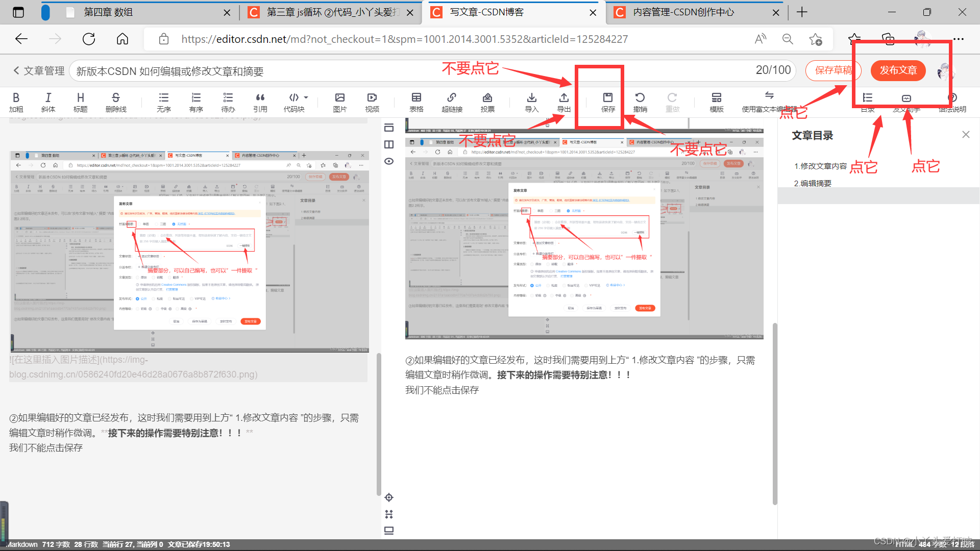Open the browser settings ellipsis menu
This screenshot has width=980, height=551.
pos(959,39)
